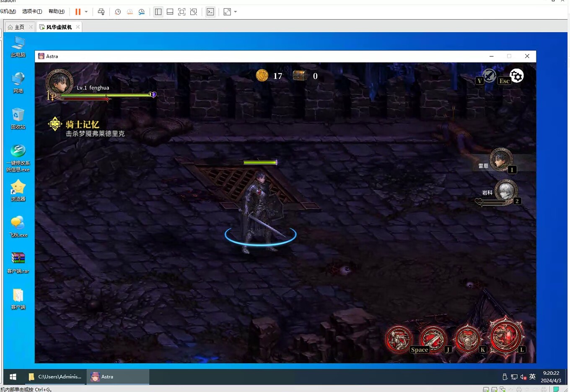Open the snapshot manager
This screenshot has height=392, width=570.
click(142, 12)
